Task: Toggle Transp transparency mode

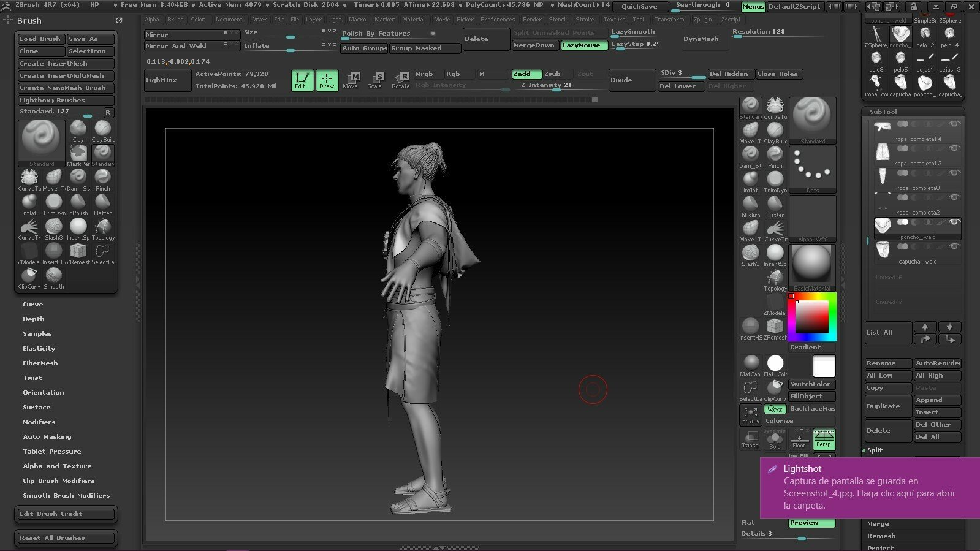Action: click(x=750, y=439)
